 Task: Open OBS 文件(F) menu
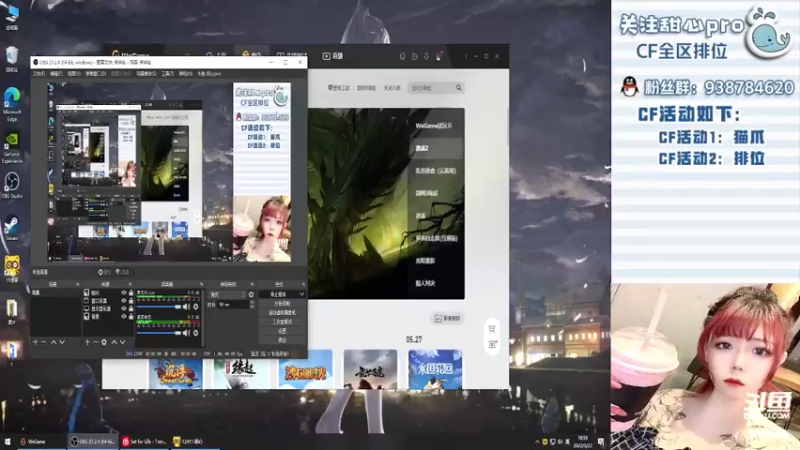[39, 74]
